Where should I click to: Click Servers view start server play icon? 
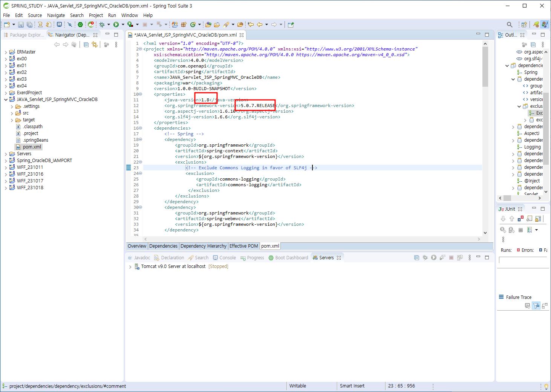tap(434, 257)
